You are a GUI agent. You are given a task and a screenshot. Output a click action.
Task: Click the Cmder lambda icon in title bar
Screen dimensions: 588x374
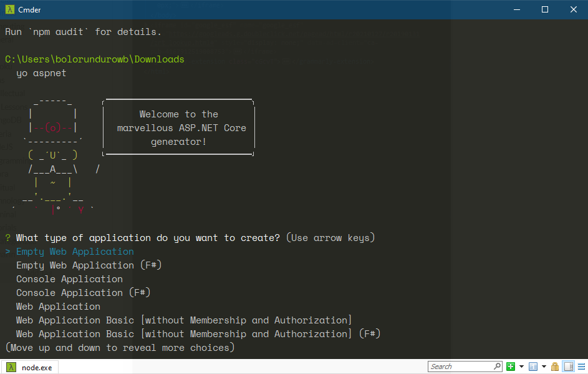10,9
